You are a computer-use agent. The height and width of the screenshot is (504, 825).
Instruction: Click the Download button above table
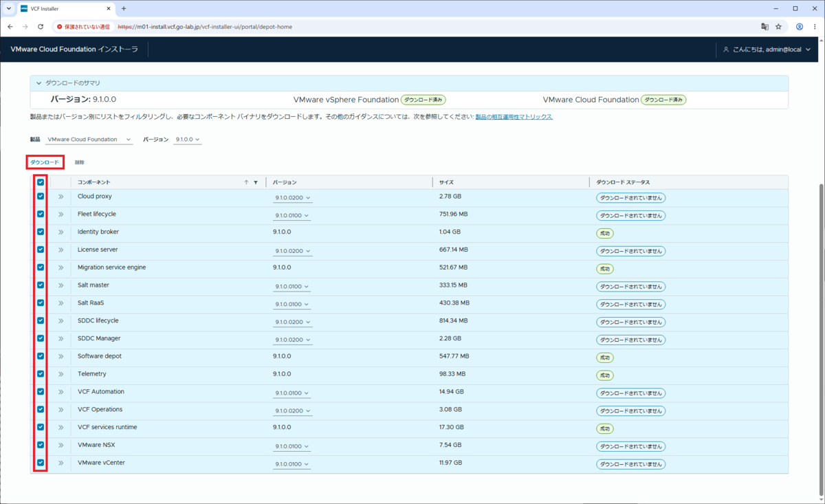[x=45, y=162]
